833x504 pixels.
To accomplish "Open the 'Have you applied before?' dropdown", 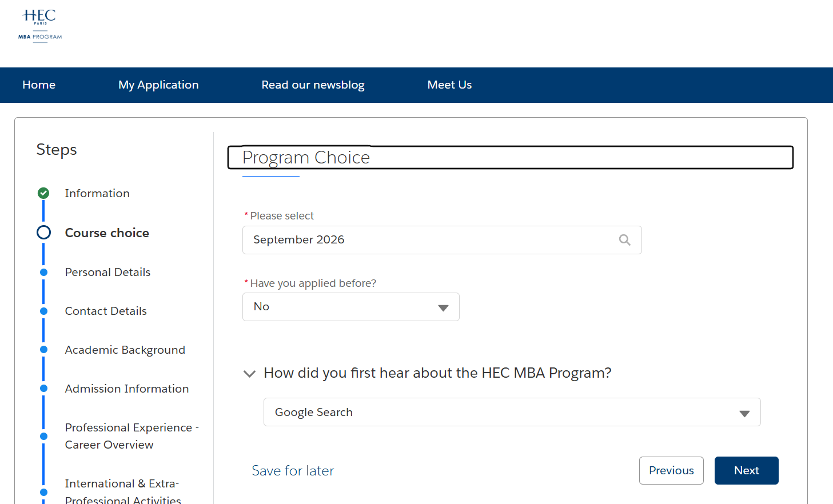I will pyautogui.click(x=350, y=307).
